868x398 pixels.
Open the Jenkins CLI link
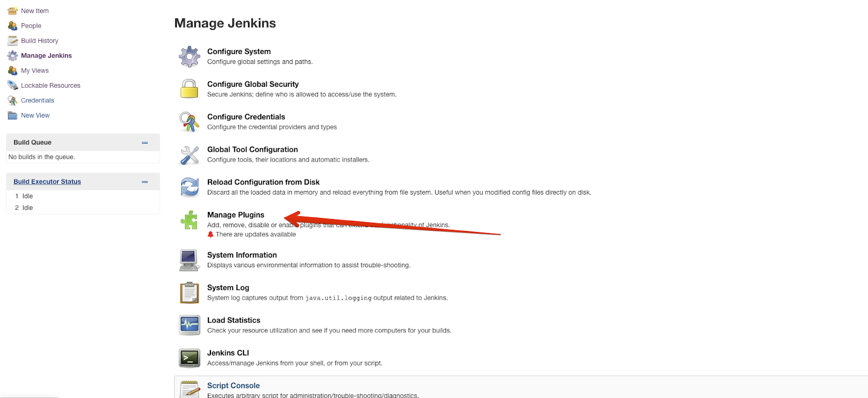tap(228, 353)
